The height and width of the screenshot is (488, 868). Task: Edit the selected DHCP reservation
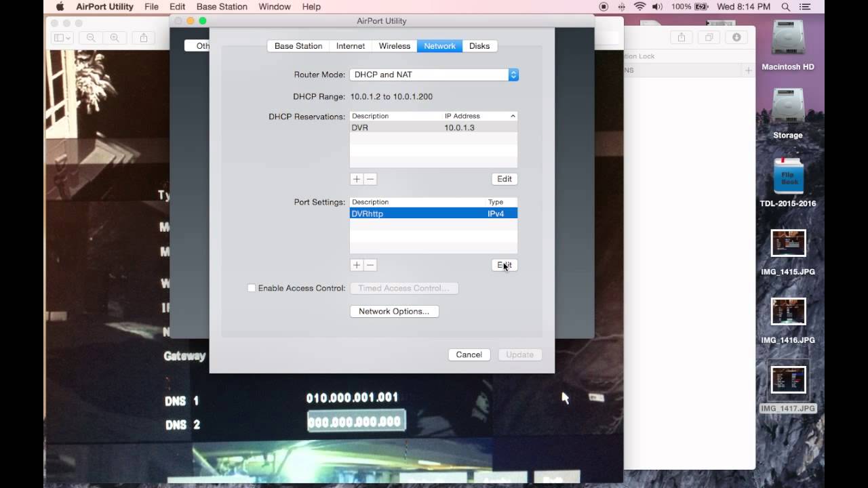(x=505, y=179)
